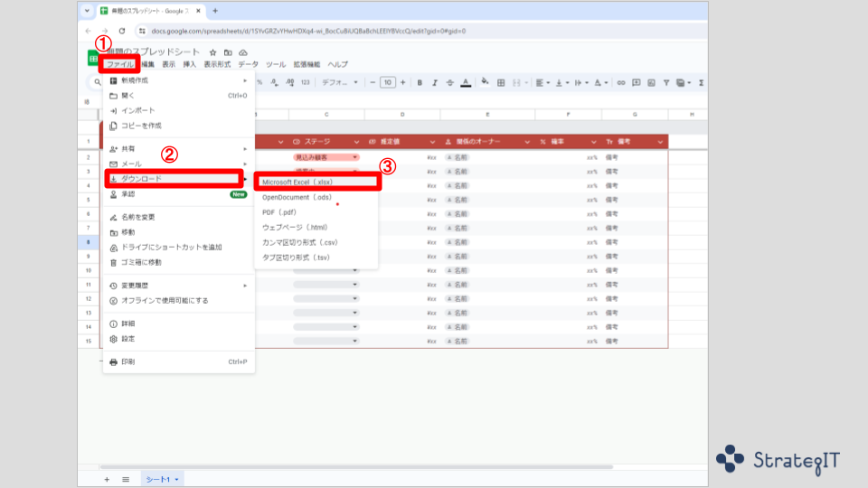868x488 pixels.
Task: Add a new sheet with plus button
Action: (x=107, y=479)
